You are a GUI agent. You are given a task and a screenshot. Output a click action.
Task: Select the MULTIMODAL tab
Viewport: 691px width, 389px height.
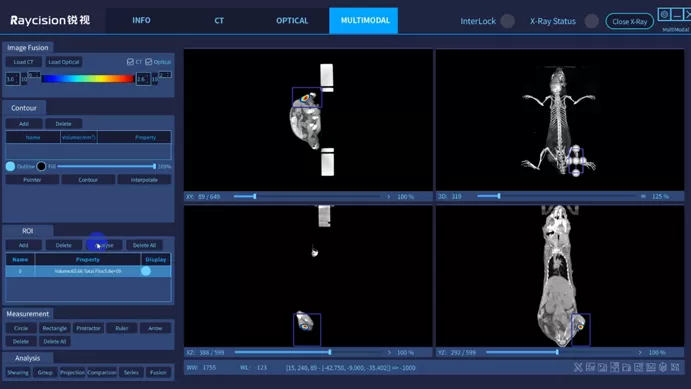coord(365,20)
